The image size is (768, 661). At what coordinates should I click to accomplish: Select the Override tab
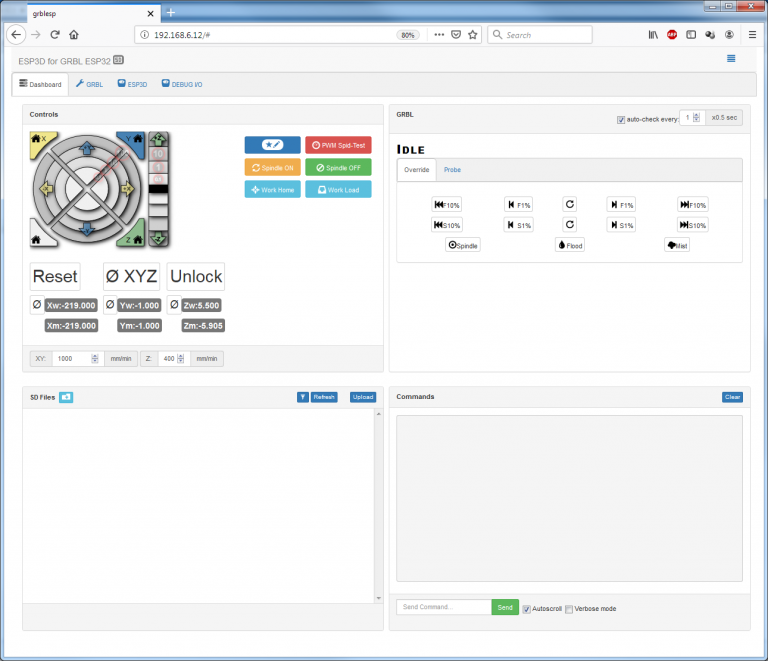tap(416, 170)
